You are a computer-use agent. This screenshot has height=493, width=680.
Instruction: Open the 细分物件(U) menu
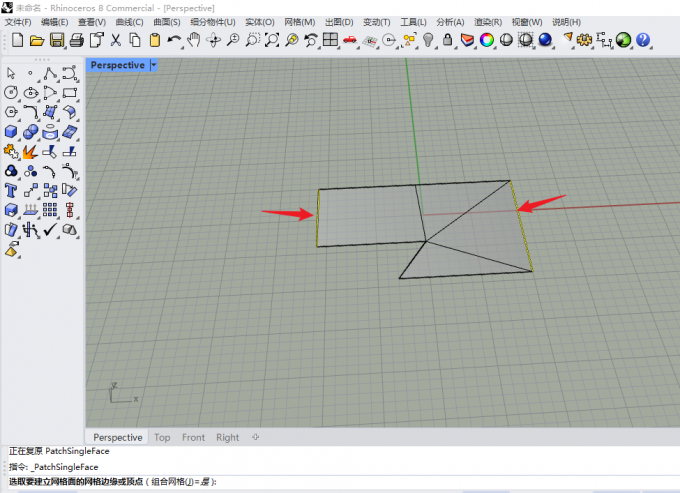212,22
